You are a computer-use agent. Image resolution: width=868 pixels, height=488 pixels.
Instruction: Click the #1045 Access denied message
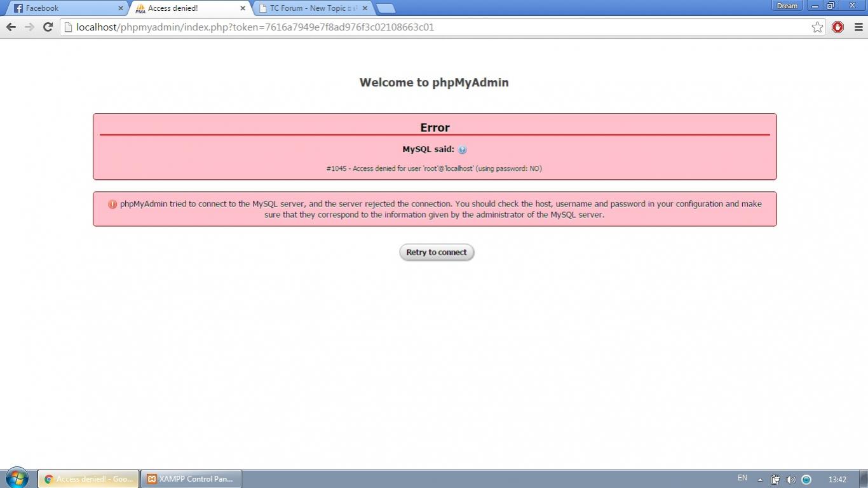click(x=434, y=168)
